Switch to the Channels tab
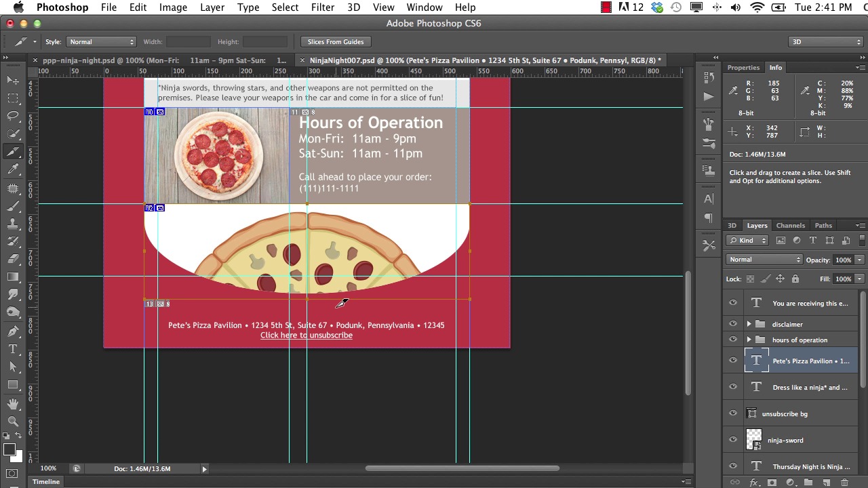868x488 pixels. tap(790, 226)
